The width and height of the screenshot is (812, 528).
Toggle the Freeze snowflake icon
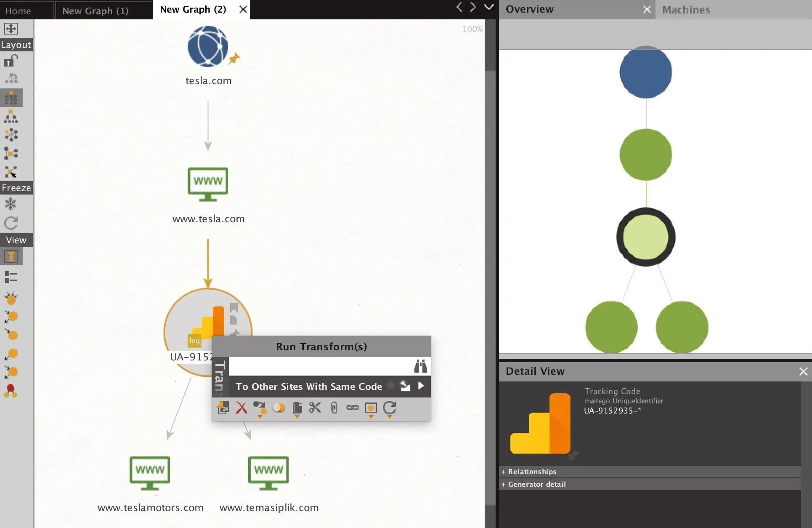11,204
